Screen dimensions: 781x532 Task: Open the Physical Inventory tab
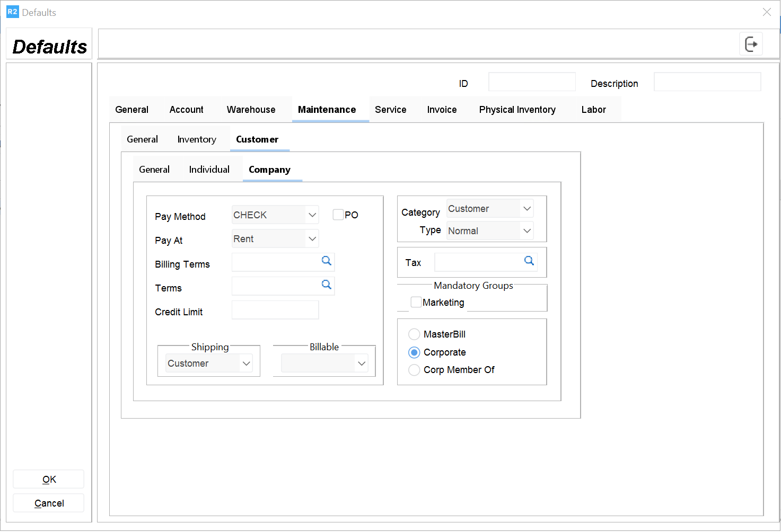tap(517, 110)
